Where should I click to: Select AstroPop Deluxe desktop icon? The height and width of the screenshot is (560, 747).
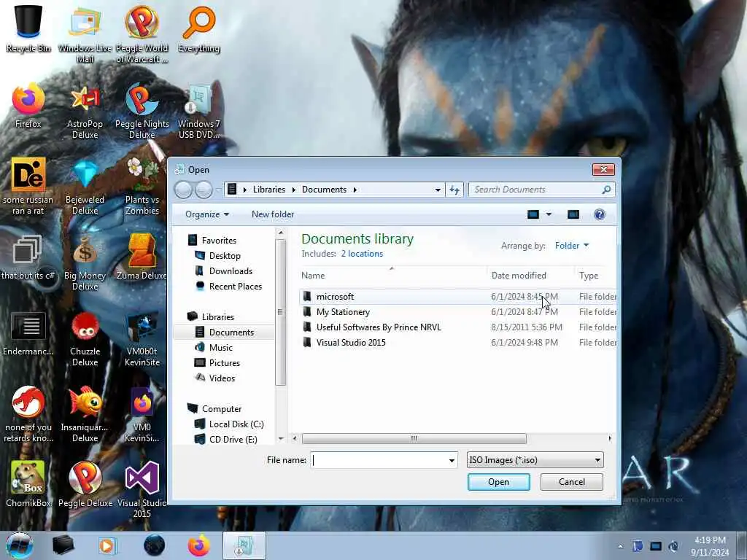85,111
